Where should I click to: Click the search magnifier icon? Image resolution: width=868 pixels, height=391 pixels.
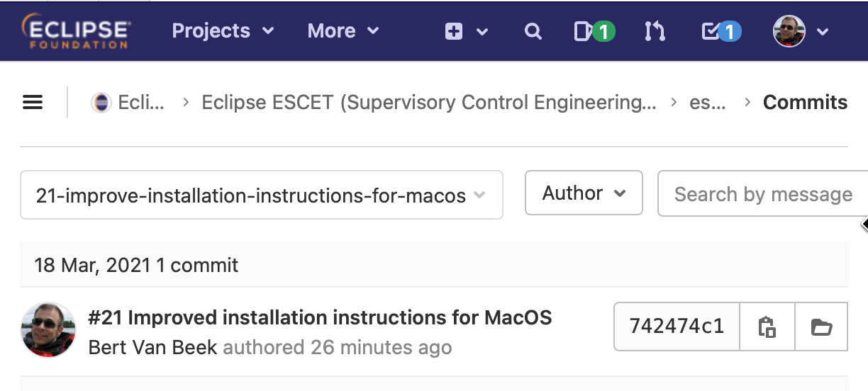tap(533, 31)
